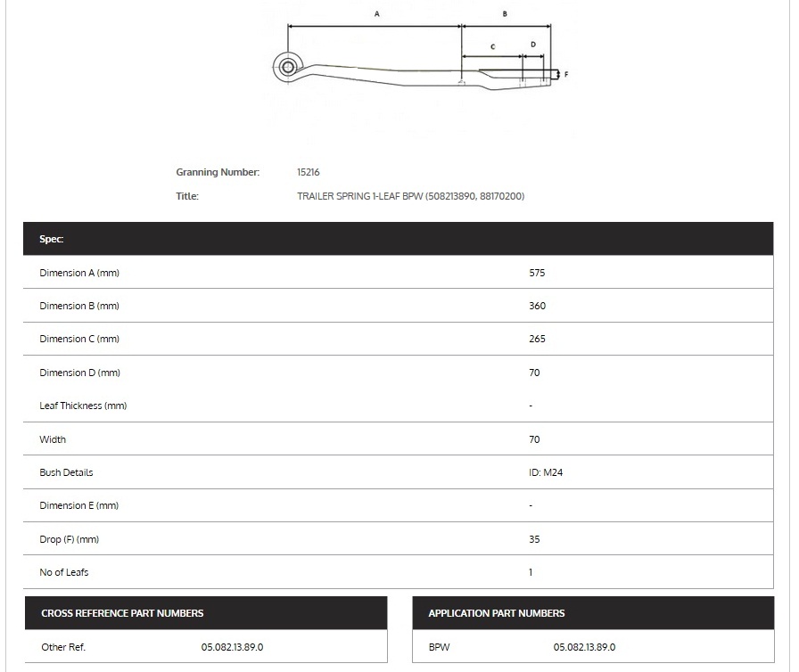799x672 pixels.
Task: Click the 'Spec:' table header
Action: click(x=399, y=239)
